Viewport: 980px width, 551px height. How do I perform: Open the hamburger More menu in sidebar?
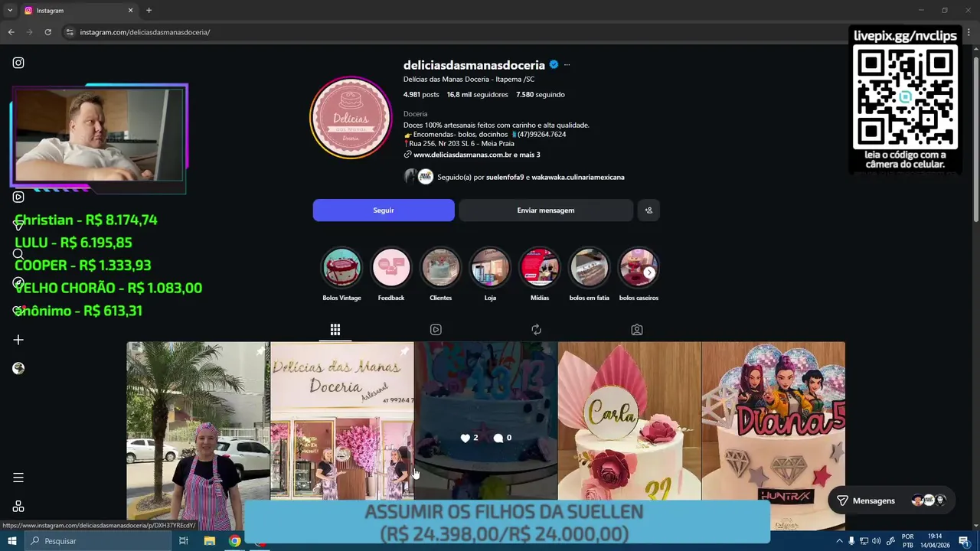(x=18, y=478)
